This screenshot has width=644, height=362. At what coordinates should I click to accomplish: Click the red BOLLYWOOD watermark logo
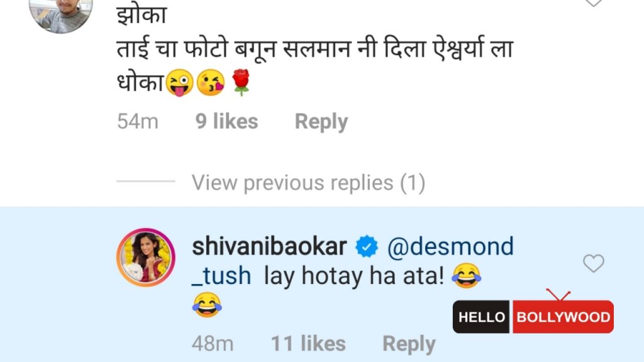click(x=563, y=317)
